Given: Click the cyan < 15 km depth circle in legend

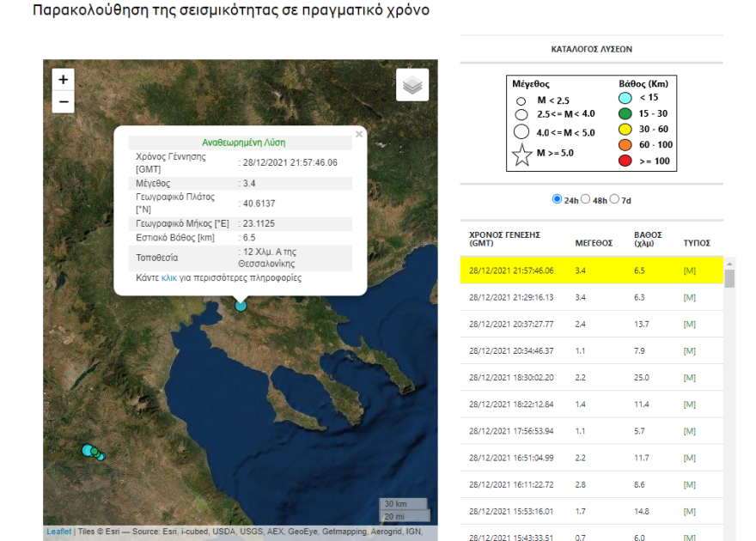Looking at the screenshot, I should pos(625,99).
